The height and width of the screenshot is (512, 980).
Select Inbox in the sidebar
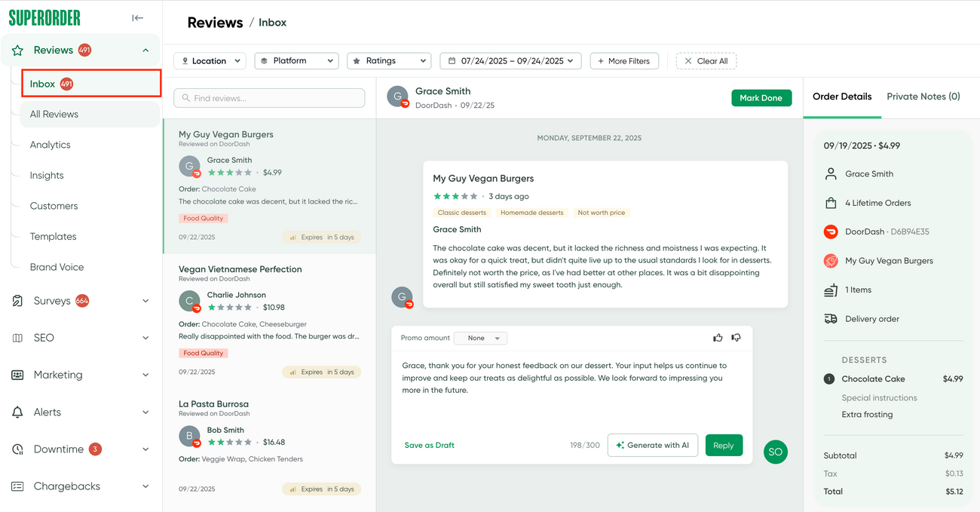[x=91, y=84]
